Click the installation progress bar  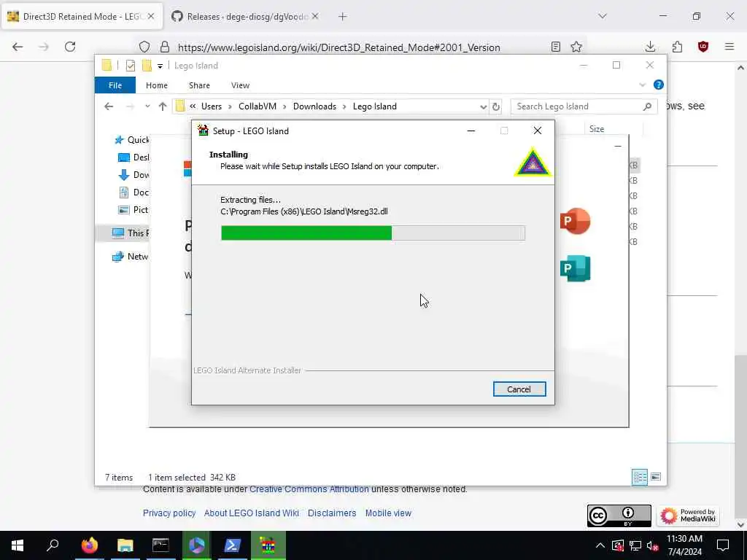coord(373,233)
